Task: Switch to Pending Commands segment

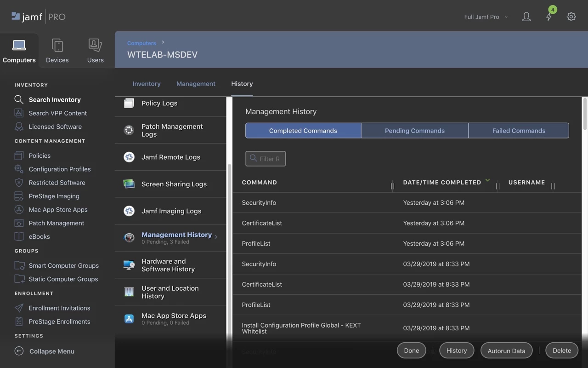Action: (415, 131)
